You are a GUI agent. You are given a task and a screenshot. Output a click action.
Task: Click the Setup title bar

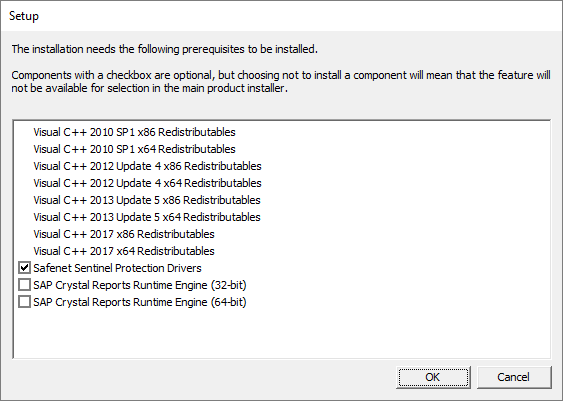pyautogui.click(x=282, y=16)
